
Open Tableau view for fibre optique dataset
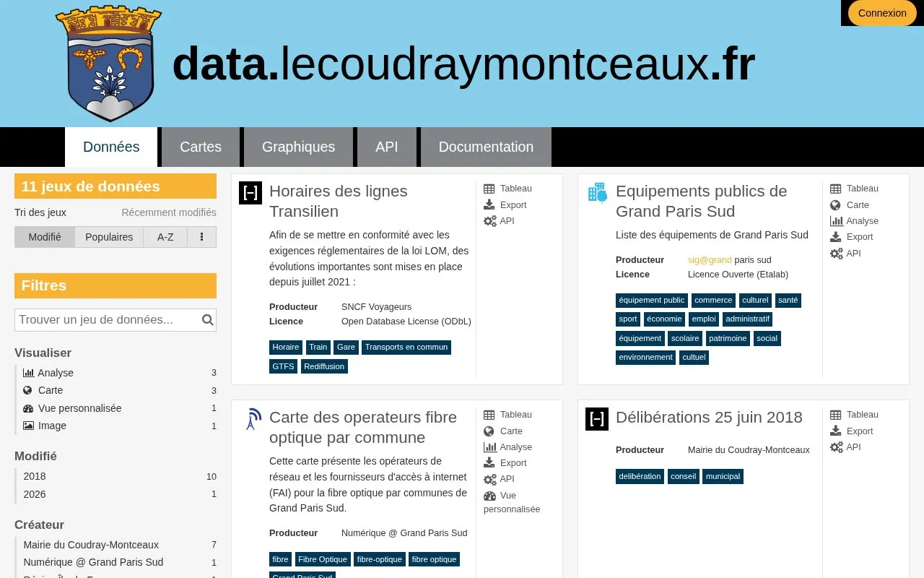coord(508,415)
